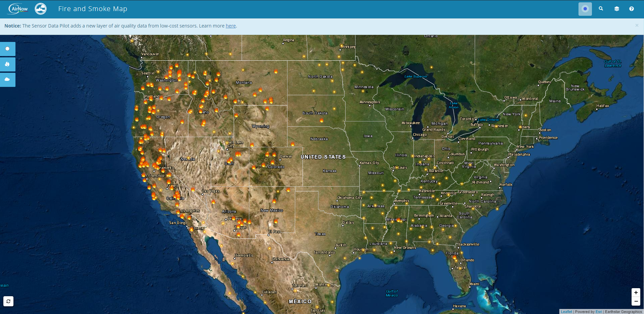Click the 'Vancouver' city label

(x=150, y=54)
